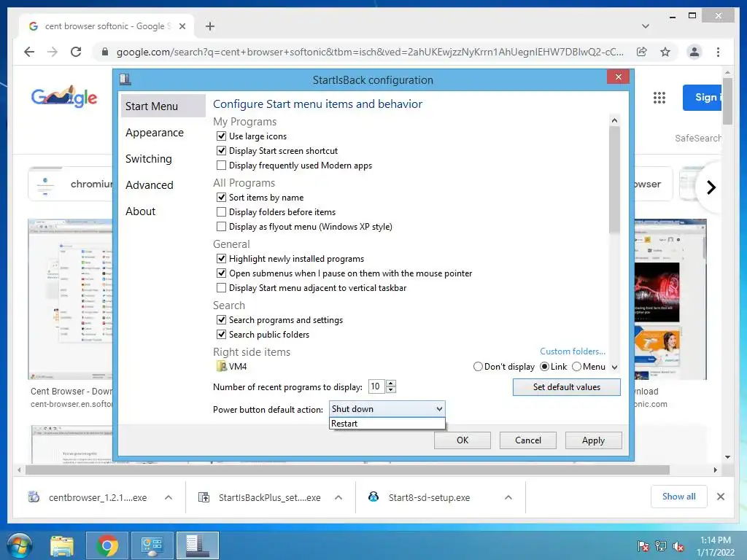This screenshot has width=747, height=560.
Task: Close the downloads bar
Action: point(720,497)
